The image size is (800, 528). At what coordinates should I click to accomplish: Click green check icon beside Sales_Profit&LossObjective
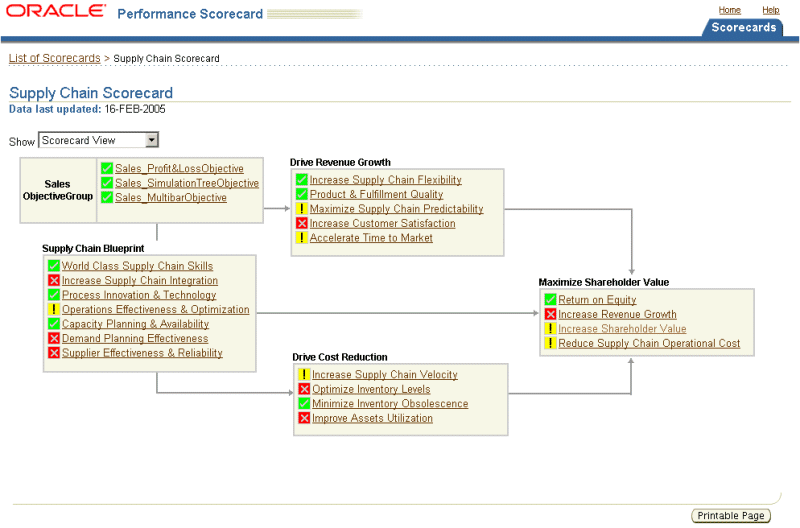pos(107,168)
